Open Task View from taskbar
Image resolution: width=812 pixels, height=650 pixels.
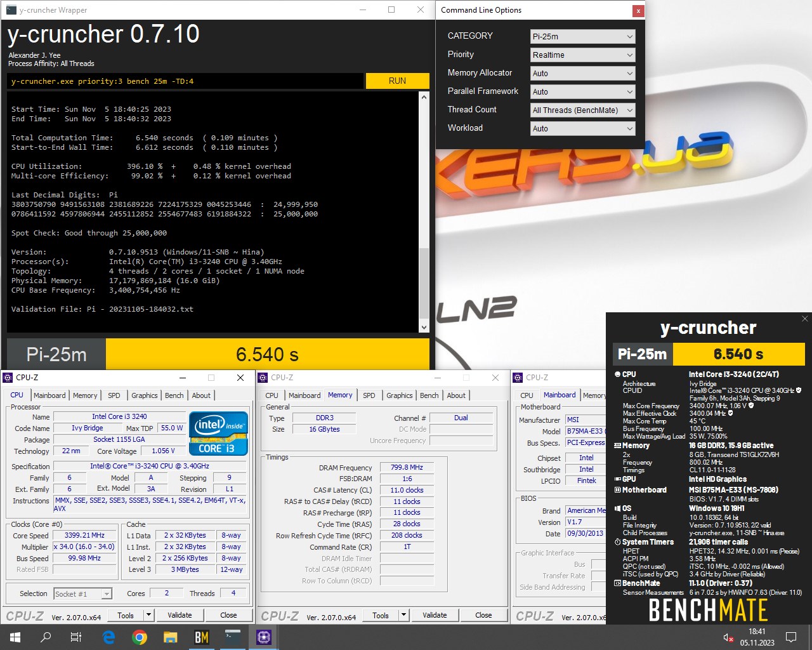tap(76, 637)
